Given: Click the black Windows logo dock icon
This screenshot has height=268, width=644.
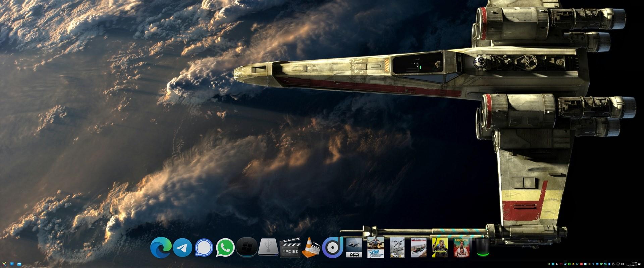Looking at the screenshot, I should [x=247, y=248].
